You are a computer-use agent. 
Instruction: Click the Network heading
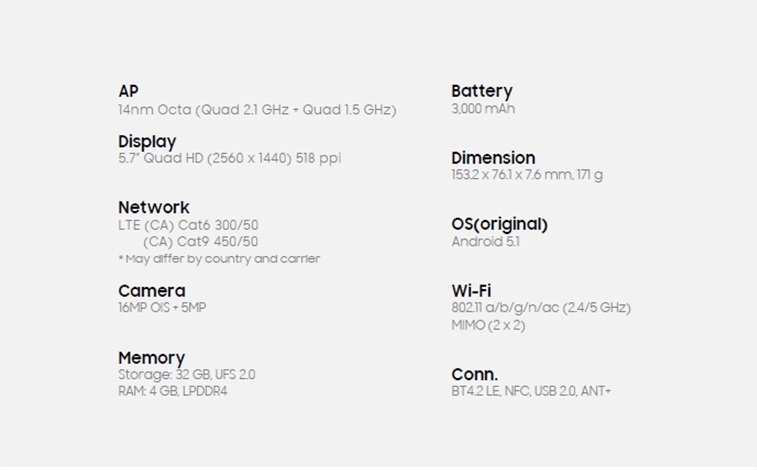154,207
